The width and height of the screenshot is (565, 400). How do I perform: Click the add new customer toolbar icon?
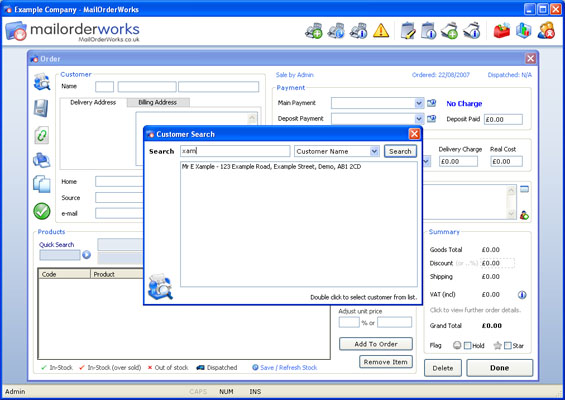[x=314, y=31]
